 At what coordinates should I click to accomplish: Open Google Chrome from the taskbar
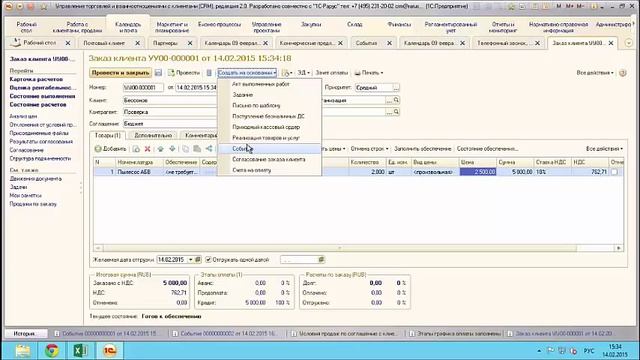pyautogui.click(x=52, y=351)
